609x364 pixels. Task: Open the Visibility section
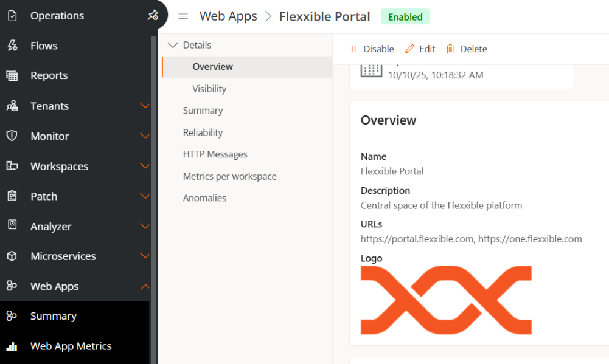click(209, 89)
